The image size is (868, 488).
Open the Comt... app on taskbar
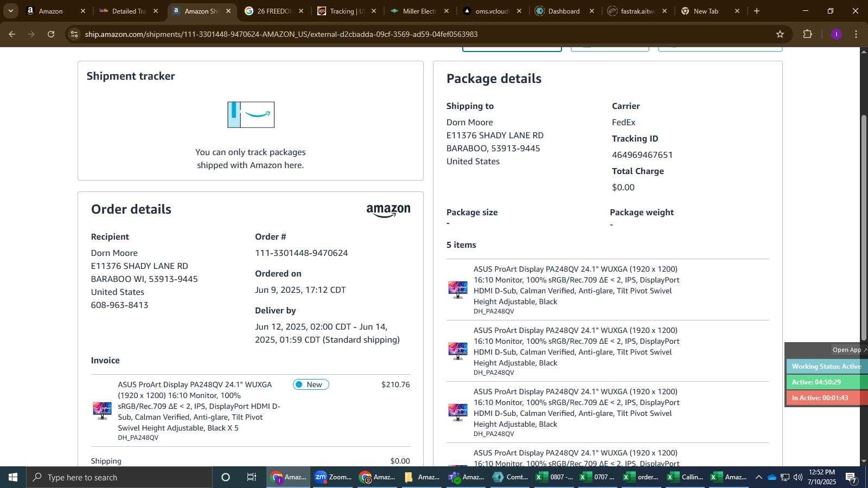tap(510, 477)
